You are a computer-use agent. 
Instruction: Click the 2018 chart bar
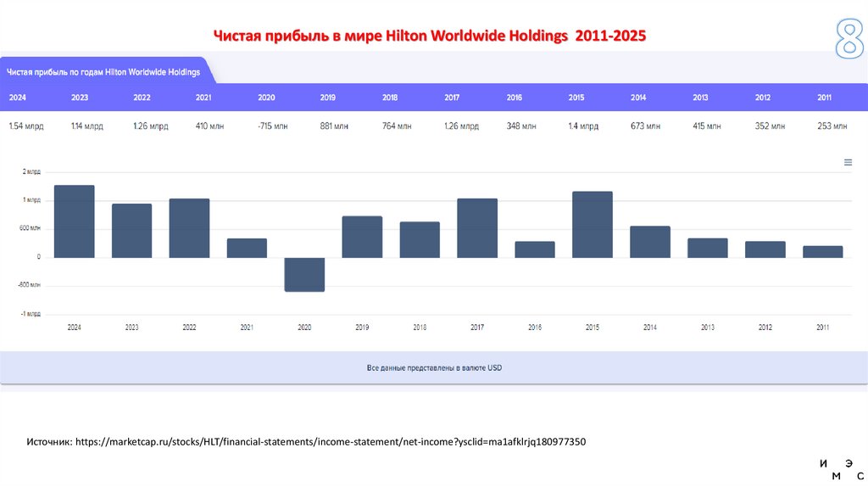pos(420,240)
